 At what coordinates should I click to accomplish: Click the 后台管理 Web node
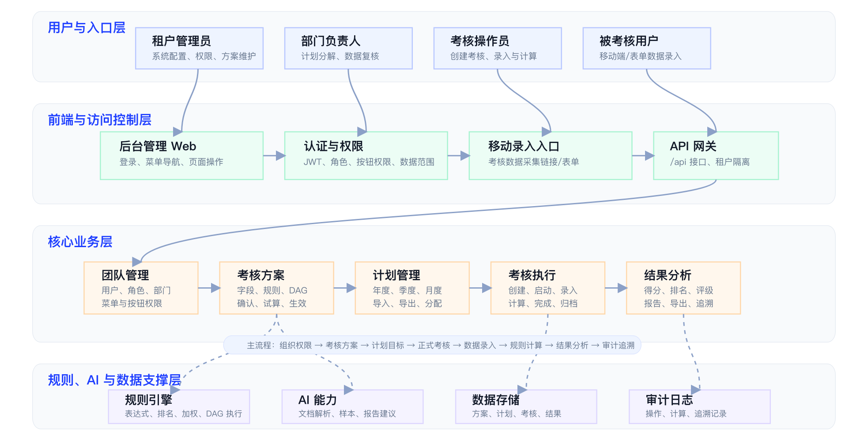[x=181, y=155]
